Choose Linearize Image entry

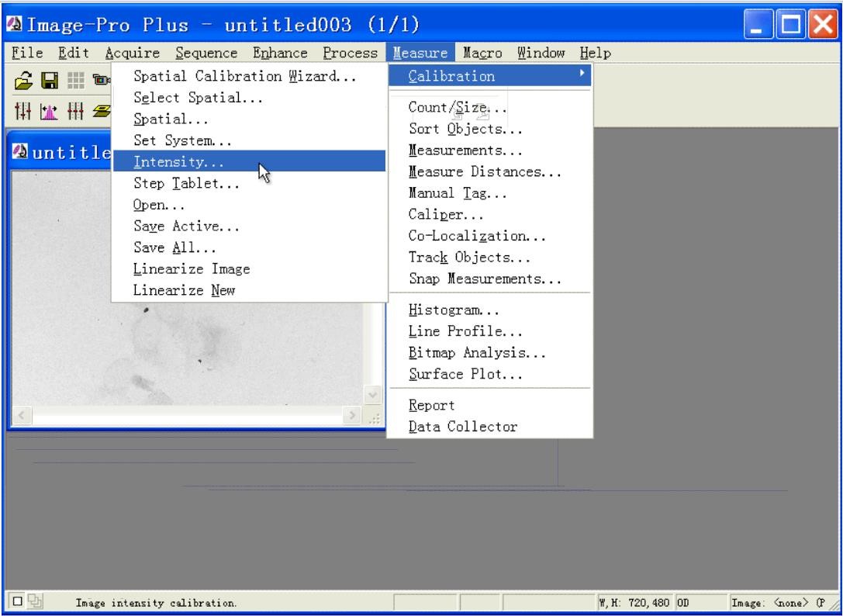(x=249, y=268)
